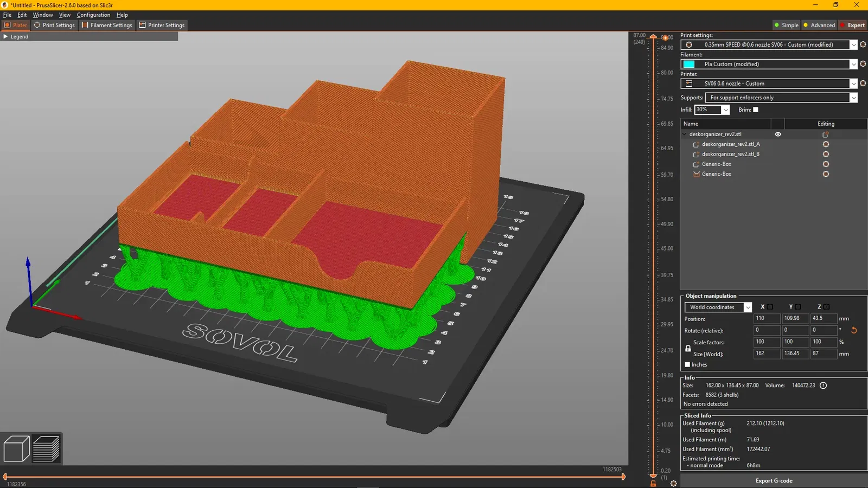868x488 pixels.
Task: Click the X Position input field
Action: point(767,319)
